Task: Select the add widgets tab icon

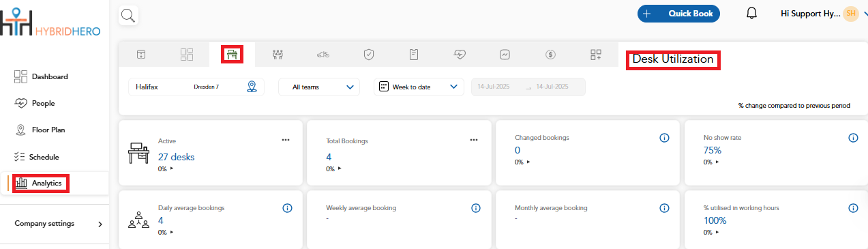Action: coord(596,55)
